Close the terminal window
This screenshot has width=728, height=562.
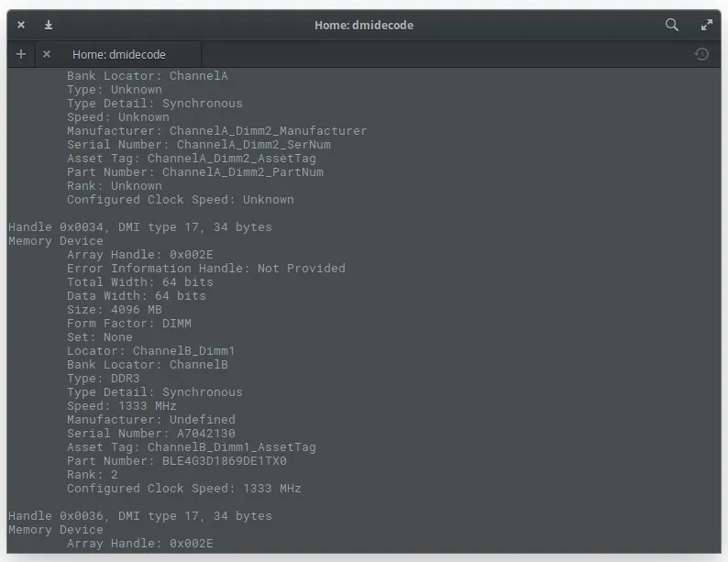click(21, 25)
